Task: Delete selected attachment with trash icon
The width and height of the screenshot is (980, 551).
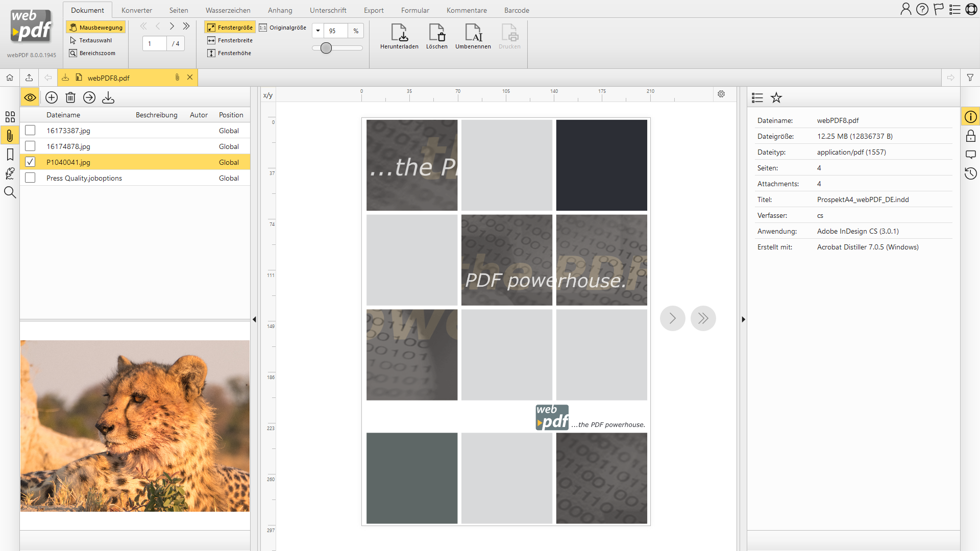Action: [x=70, y=97]
